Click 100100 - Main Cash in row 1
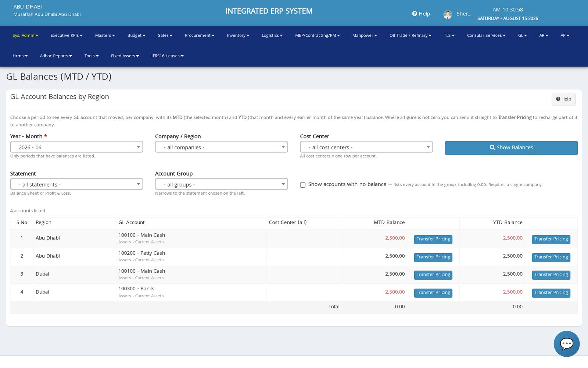 click(x=141, y=235)
